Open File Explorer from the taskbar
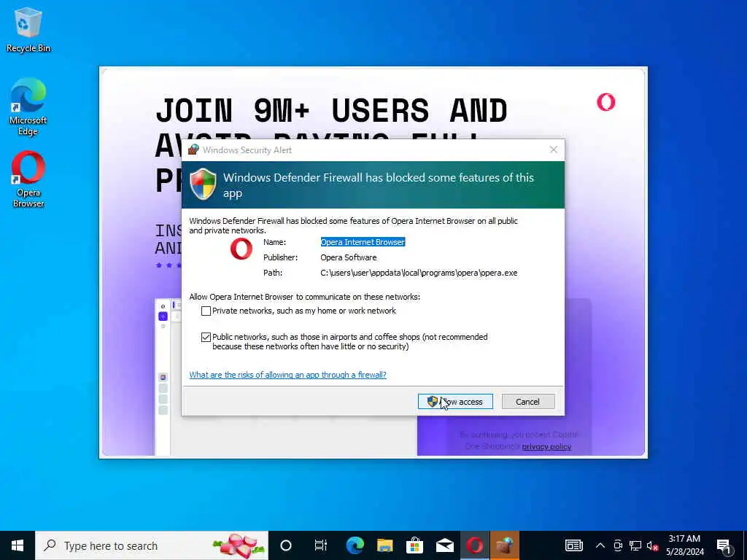Screen dimensions: 747x560 385,545
